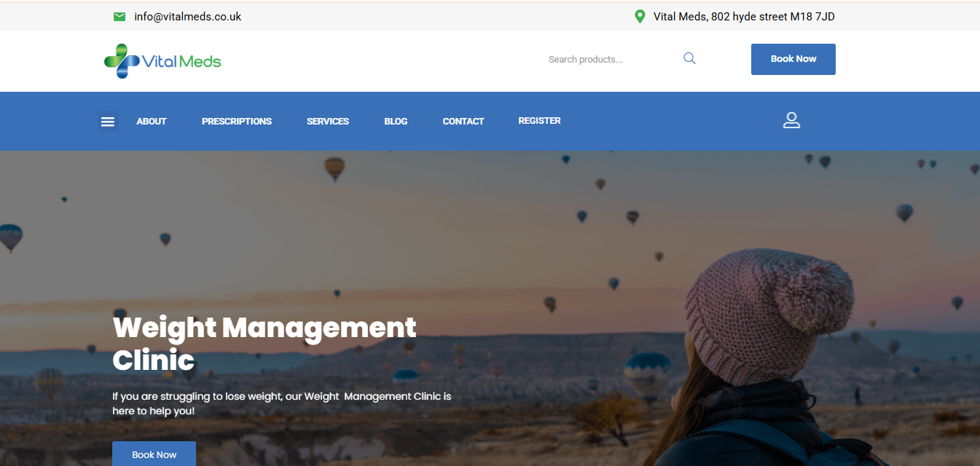Screen dimensions: 980x466
Task: Click the info@vitalmeds.co.uk email address
Action: (x=187, y=17)
